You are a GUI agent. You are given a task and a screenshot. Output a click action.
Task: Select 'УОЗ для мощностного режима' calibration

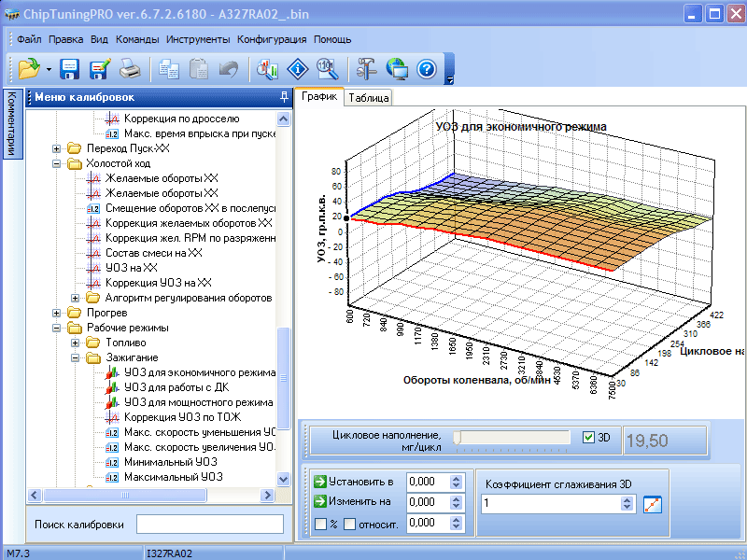click(199, 402)
